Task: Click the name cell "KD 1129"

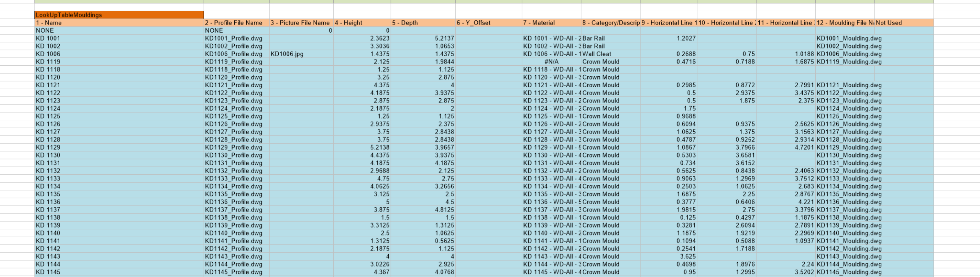Action: pos(119,148)
